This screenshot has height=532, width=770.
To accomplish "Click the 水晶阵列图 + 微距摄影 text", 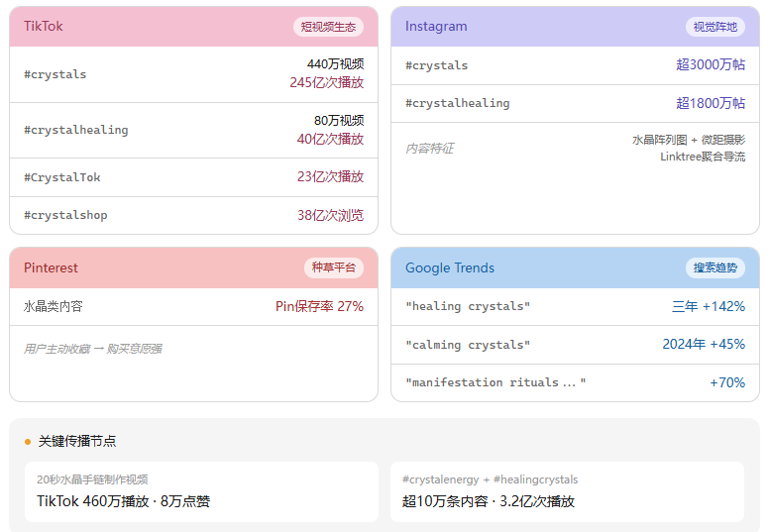I will pos(689,141).
